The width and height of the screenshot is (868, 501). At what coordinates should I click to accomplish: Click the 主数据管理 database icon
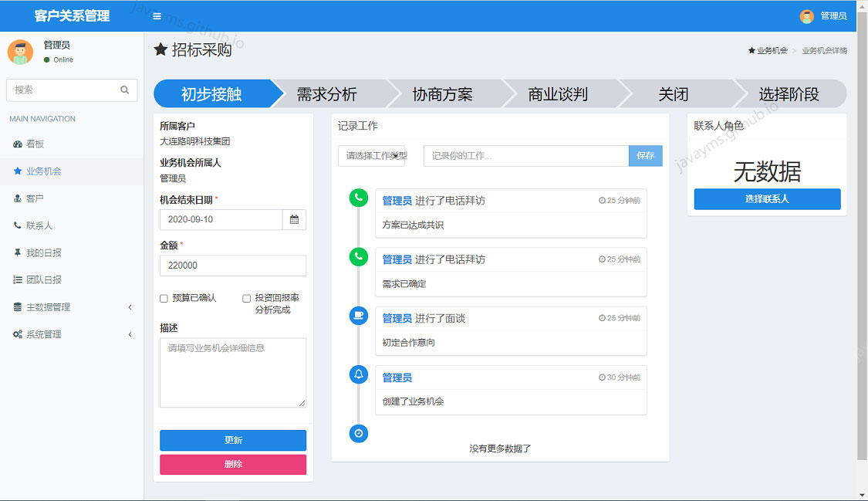18,306
